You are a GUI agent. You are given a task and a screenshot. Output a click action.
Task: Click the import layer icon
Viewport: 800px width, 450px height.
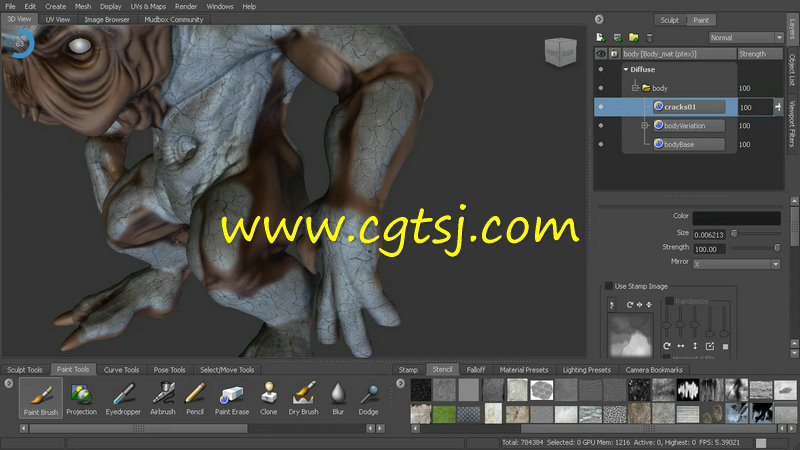617,38
